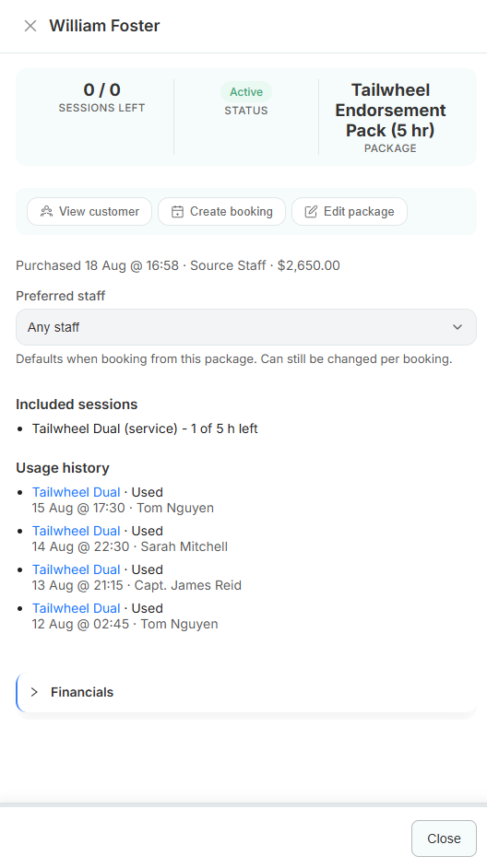Click the Active status badge

pyautogui.click(x=246, y=92)
